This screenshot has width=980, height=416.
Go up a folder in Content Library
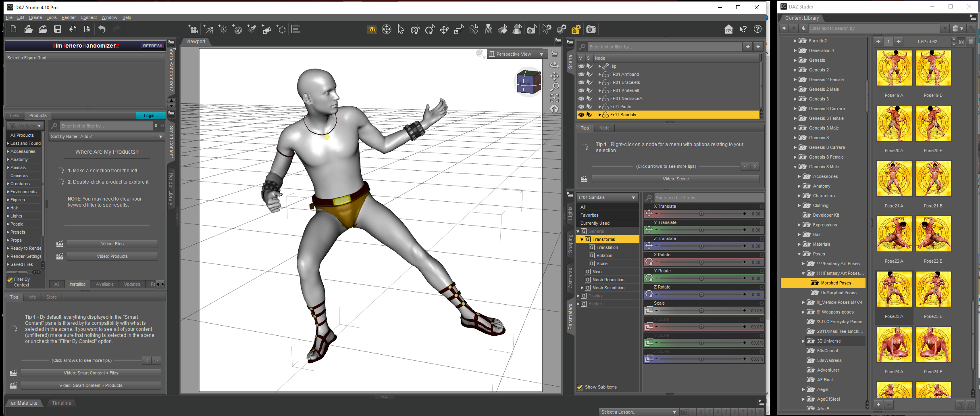click(803, 28)
